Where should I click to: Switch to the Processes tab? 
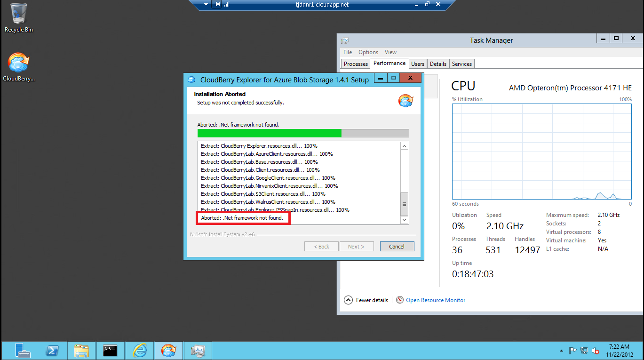[x=356, y=64]
